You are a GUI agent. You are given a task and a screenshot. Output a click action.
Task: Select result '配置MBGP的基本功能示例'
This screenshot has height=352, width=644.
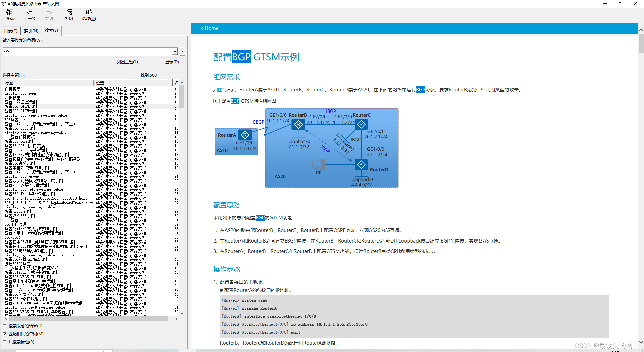(x=27, y=185)
